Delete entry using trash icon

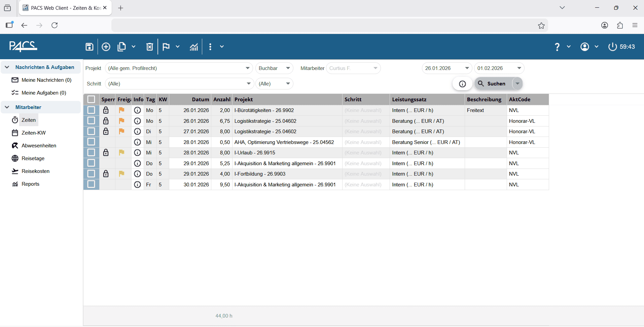(150, 47)
